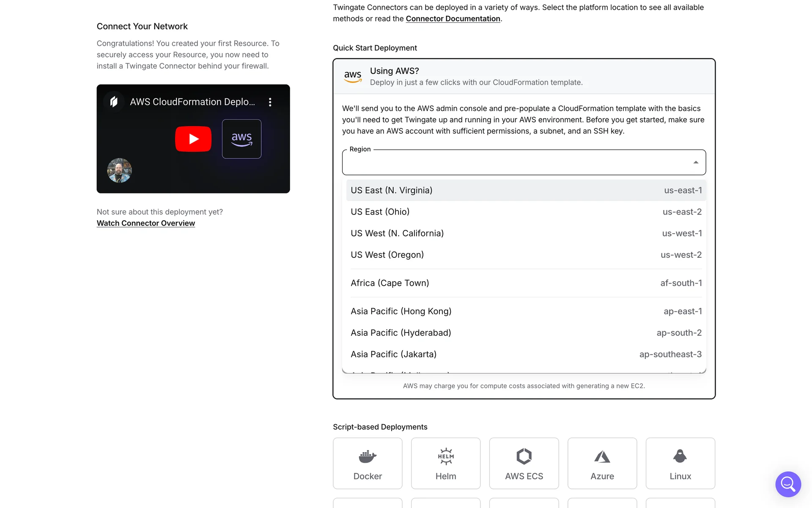Select Asia Pacific (Hong Kong) region
812x508 pixels.
526,311
